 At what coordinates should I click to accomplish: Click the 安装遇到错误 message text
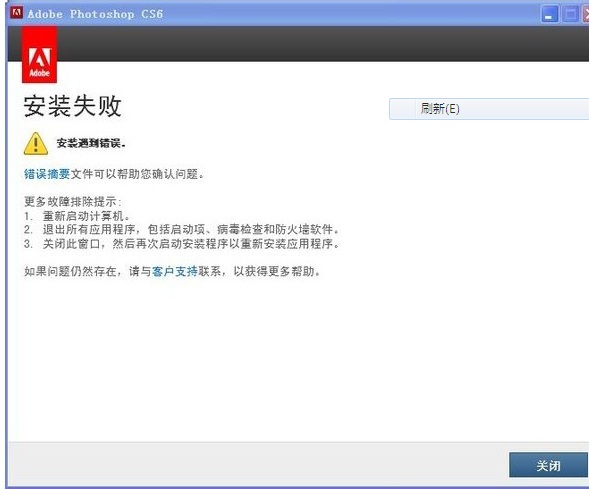click(x=91, y=143)
